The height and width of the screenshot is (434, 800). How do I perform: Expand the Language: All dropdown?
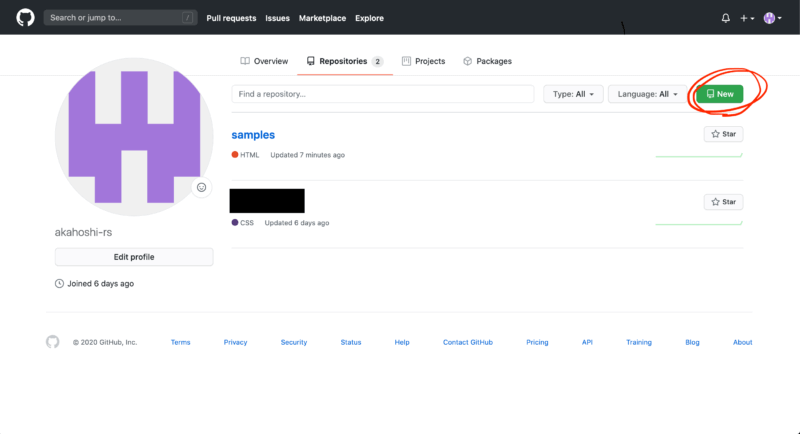647,94
